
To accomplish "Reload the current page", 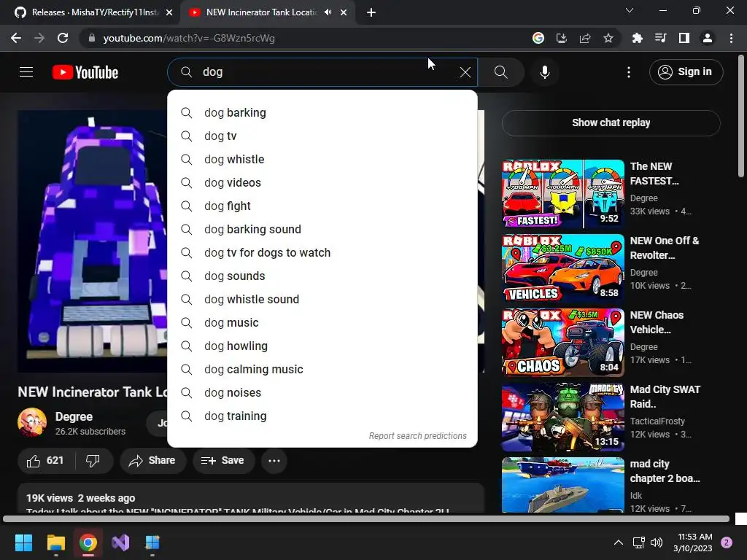I will tap(63, 38).
